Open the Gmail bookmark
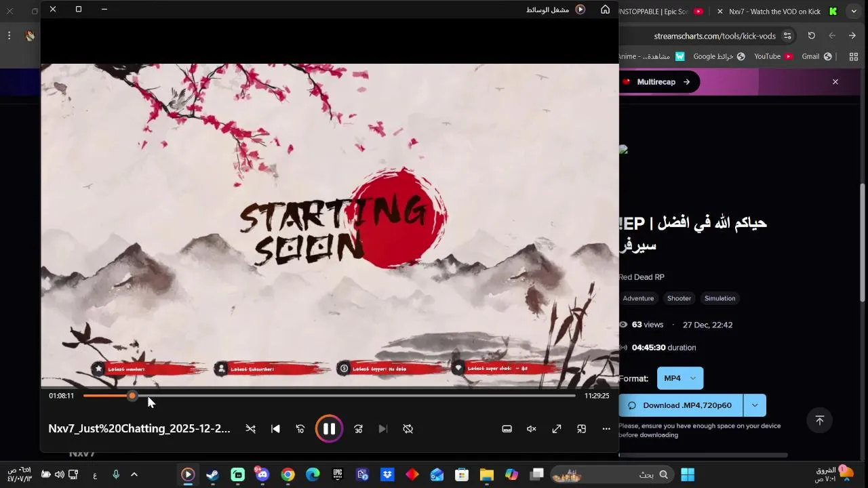Screen dimensions: 868x488 (x=817, y=56)
